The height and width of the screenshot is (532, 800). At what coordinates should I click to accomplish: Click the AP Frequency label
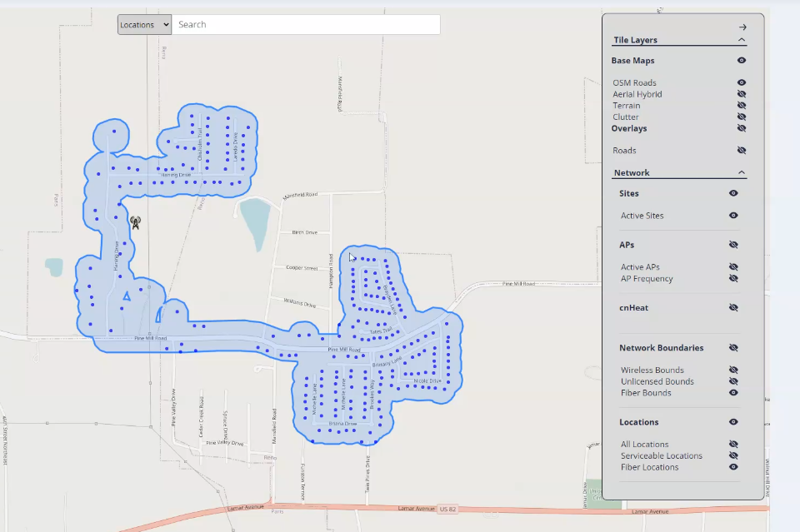click(647, 278)
